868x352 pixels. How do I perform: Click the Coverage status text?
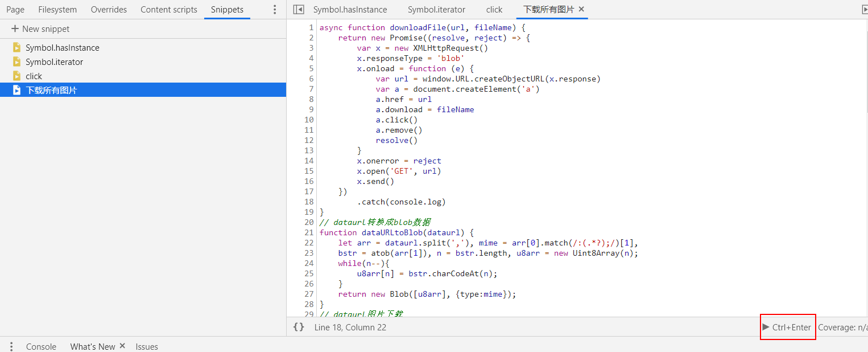(843, 327)
